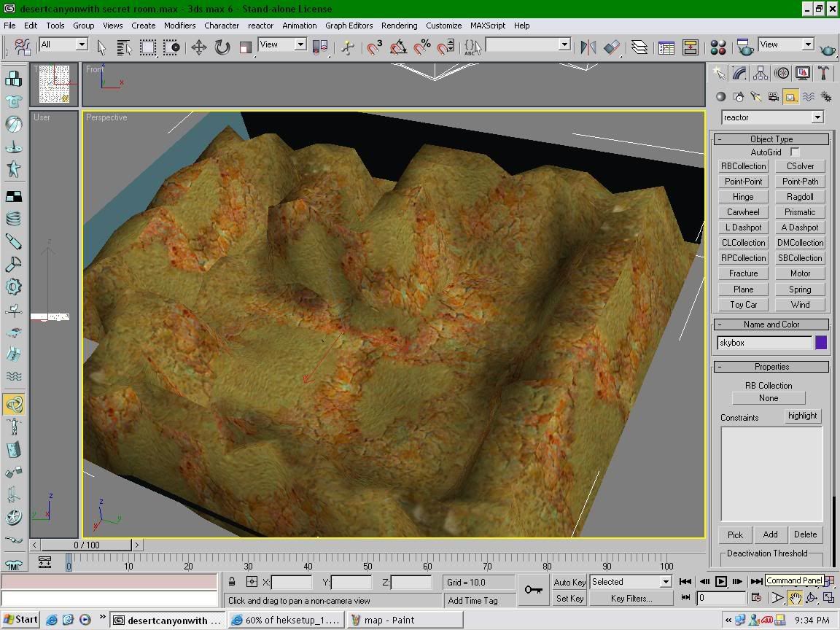Enable the AutoGrid checkbox
Image resolution: width=840 pixels, height=630 pixels.
click(795, 152)
